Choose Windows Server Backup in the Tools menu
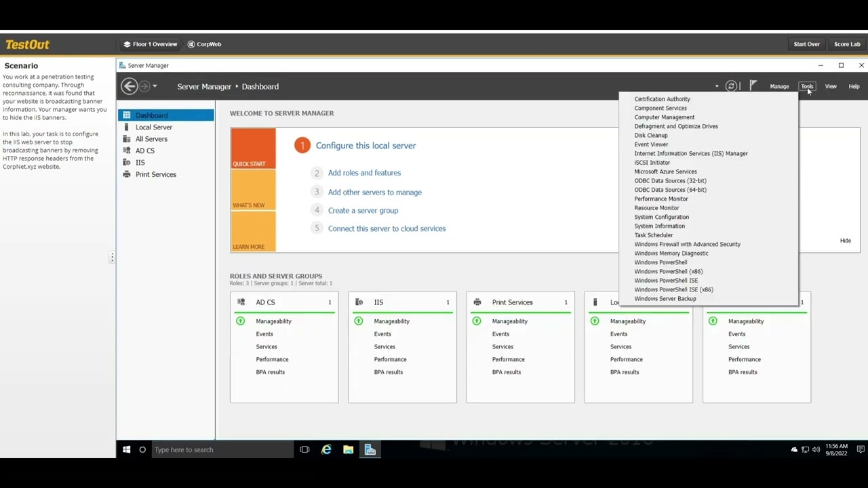The image size is (868, 488). point(665,298)
